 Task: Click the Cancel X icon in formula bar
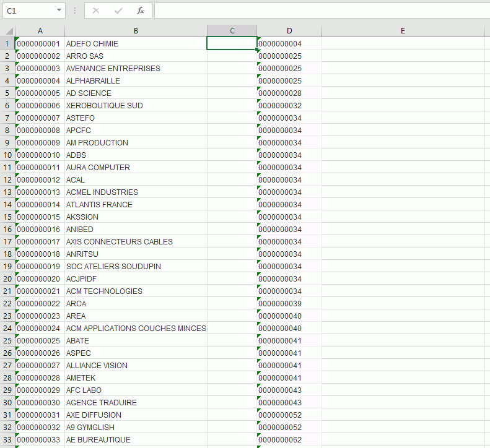96,11
